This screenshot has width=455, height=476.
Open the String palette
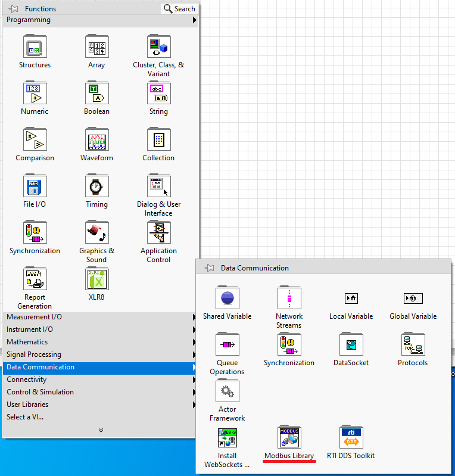click(159, 93)
